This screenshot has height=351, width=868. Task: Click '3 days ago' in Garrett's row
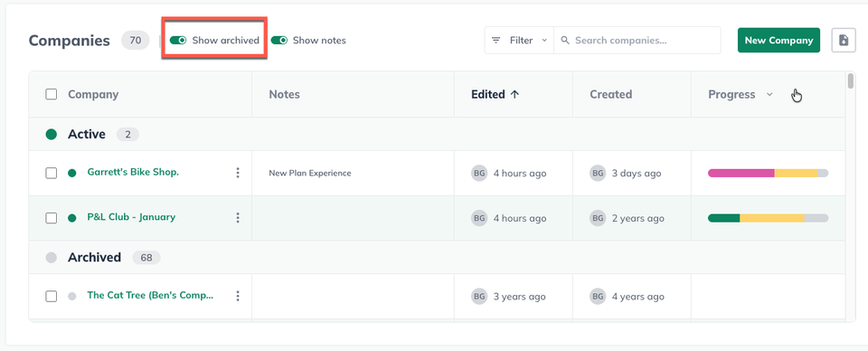tap(636, 174)
